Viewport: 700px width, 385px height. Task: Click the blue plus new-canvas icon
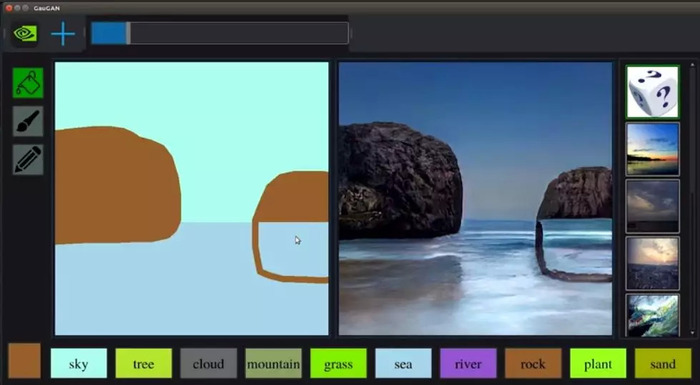[x=63, y=33]
